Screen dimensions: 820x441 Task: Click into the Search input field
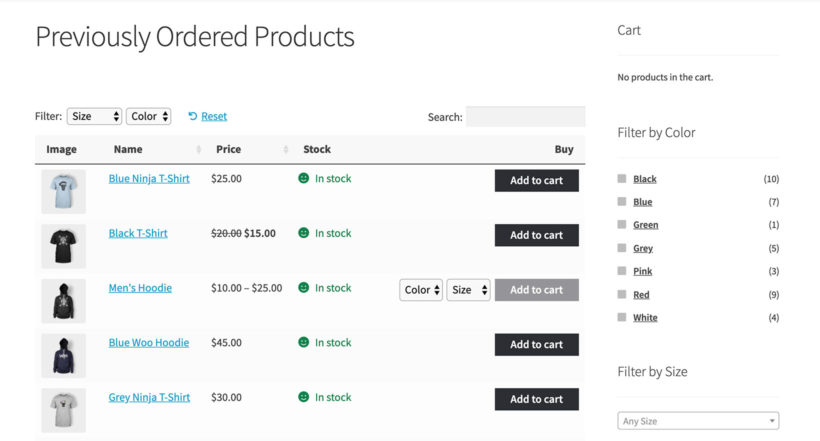pyautogui.click(x=526, y=117)
